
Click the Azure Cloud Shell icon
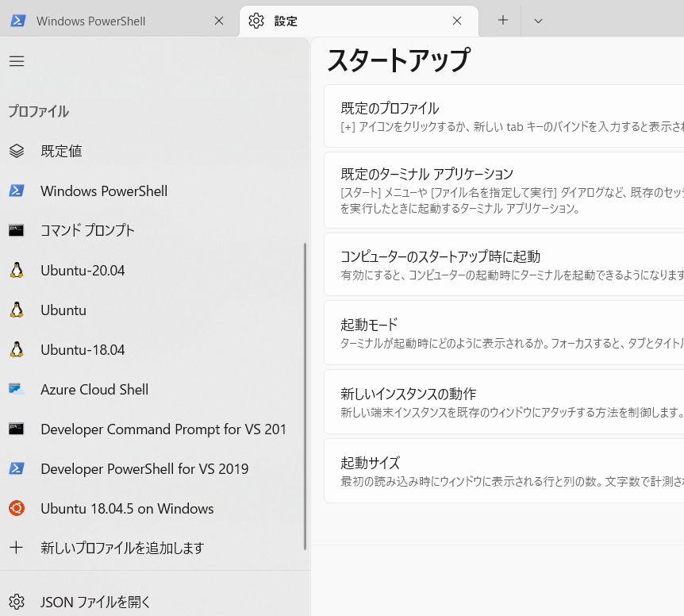pos(17,389)
